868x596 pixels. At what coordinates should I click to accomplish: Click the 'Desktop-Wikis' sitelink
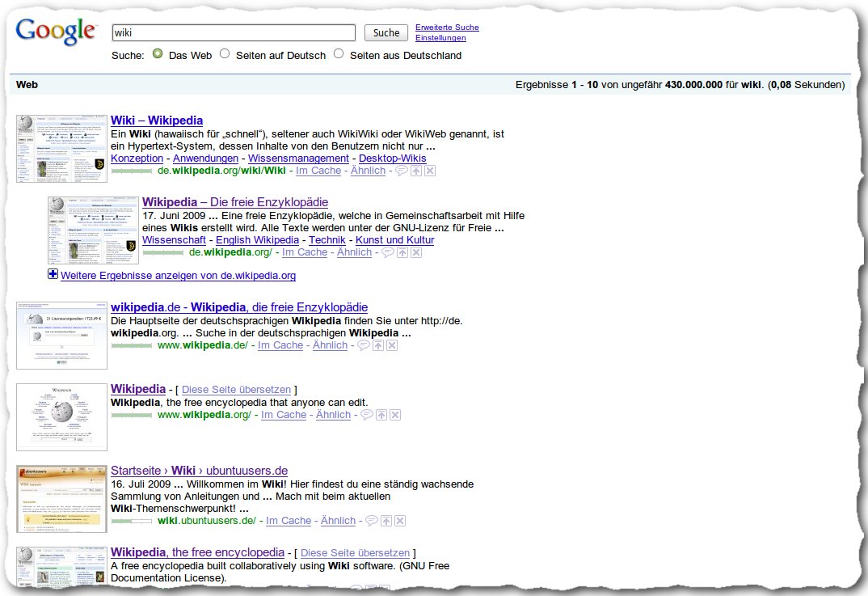click(x=393, y=159)
